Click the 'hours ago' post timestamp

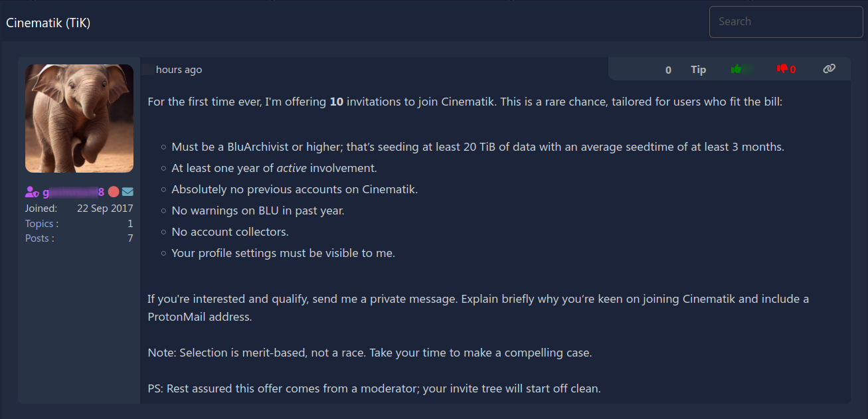pos(179,70)
